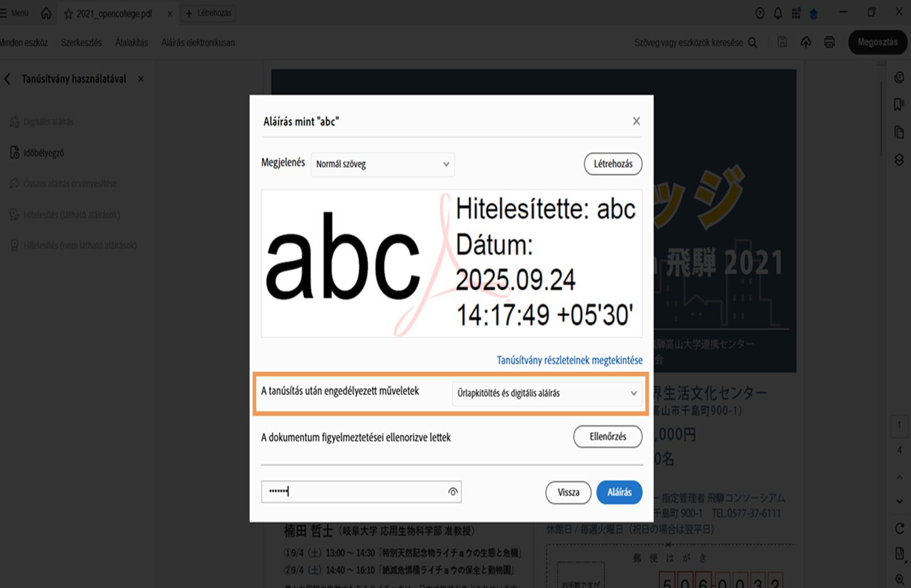Open search with the magnifier icon
The width and height of the screenshot is (911, 588).
[753, 42]
